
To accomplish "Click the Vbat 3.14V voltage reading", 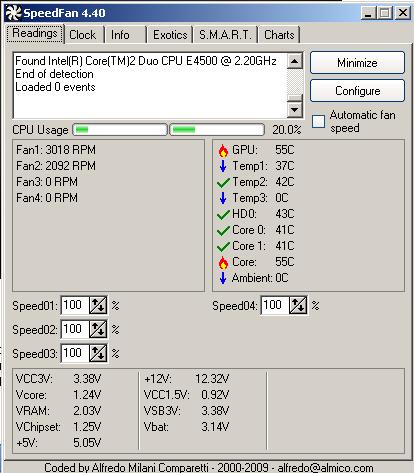I will point(186,427).
